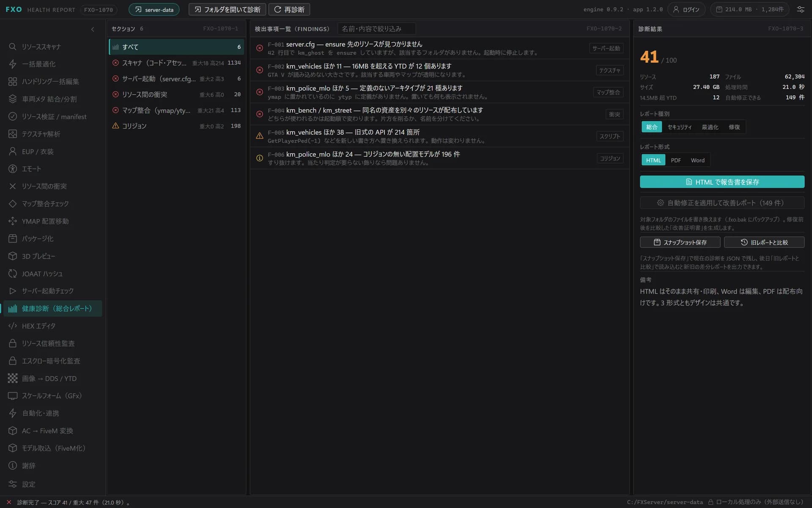Open 一括最適化 lightning icon in sidebar

(x=13, y=64)
